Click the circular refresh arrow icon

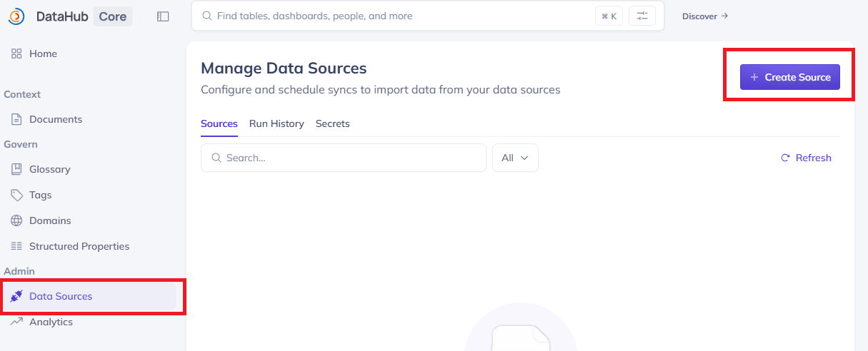(x=785, y=158)
